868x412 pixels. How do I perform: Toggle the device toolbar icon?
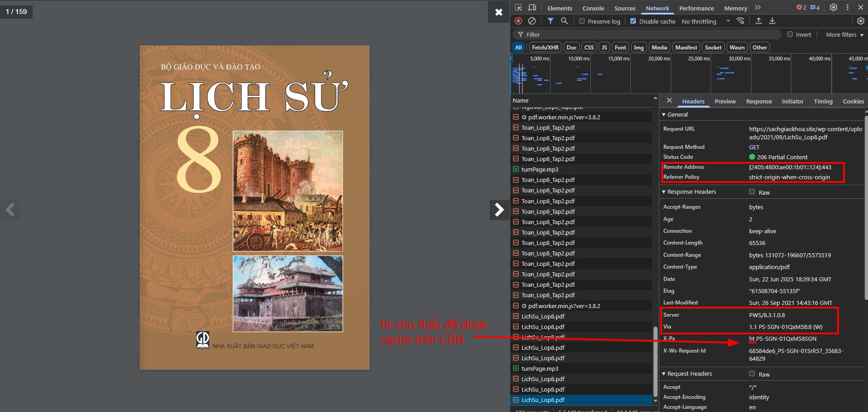tap(532, 8)
